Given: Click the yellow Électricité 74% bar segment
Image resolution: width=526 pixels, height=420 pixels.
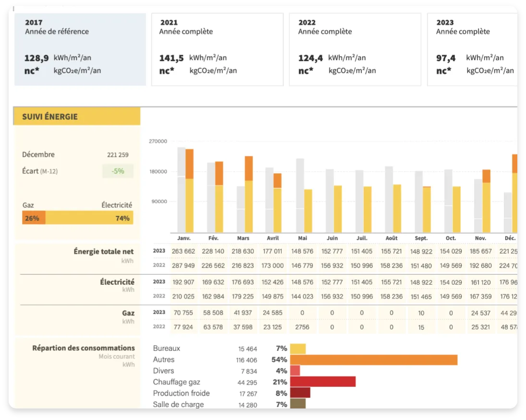Looking at the screenshot, I should point(89,218).
